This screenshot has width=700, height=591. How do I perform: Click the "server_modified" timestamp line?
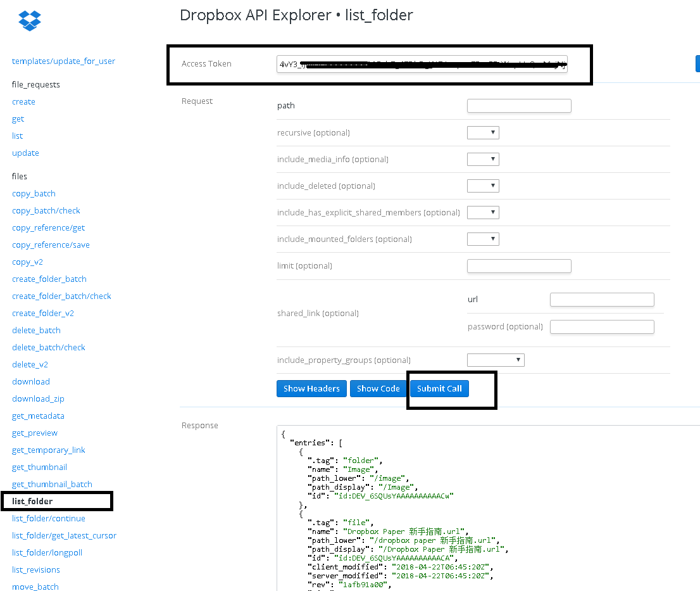click(401, 576)
